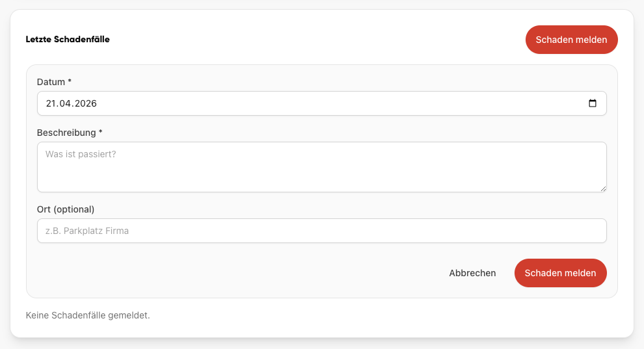Click the 'Ort' field label
The width and height of the screenshot is (644, 349).
click(x=44, y=209)
